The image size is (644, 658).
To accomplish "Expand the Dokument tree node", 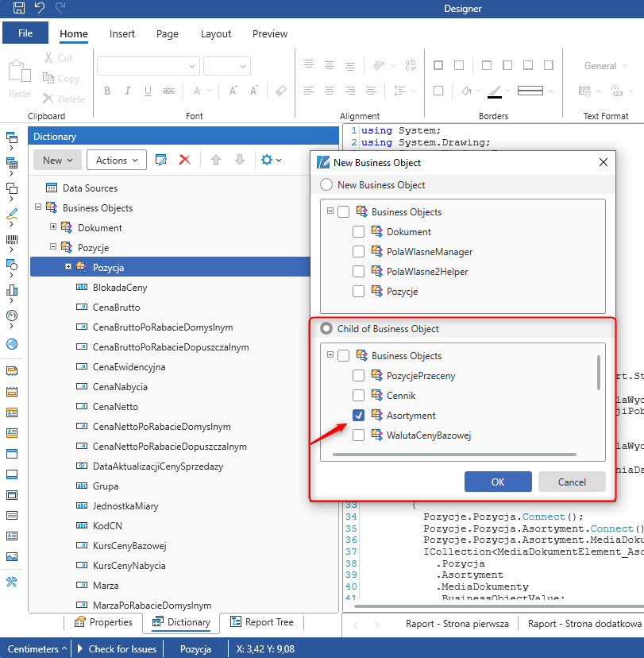I will (x=53, y=227).
